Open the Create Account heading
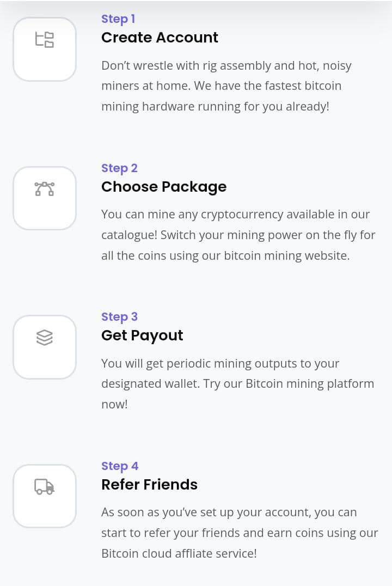 [160, 38]
